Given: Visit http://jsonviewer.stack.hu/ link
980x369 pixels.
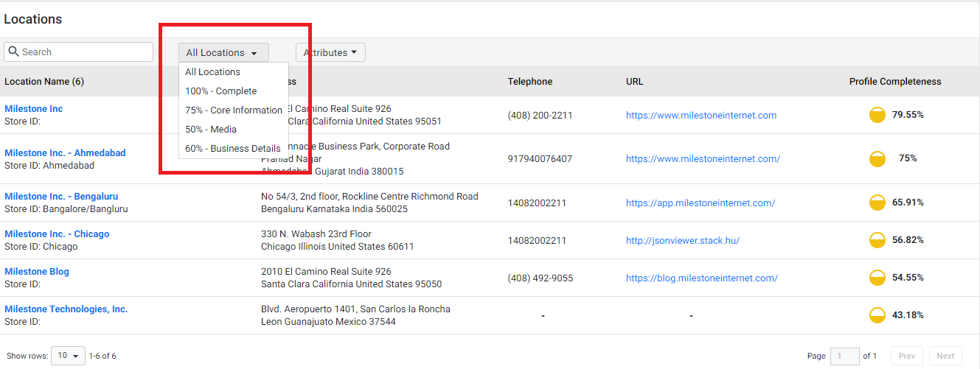Looking at the screenshot, I should coord(683,241).
